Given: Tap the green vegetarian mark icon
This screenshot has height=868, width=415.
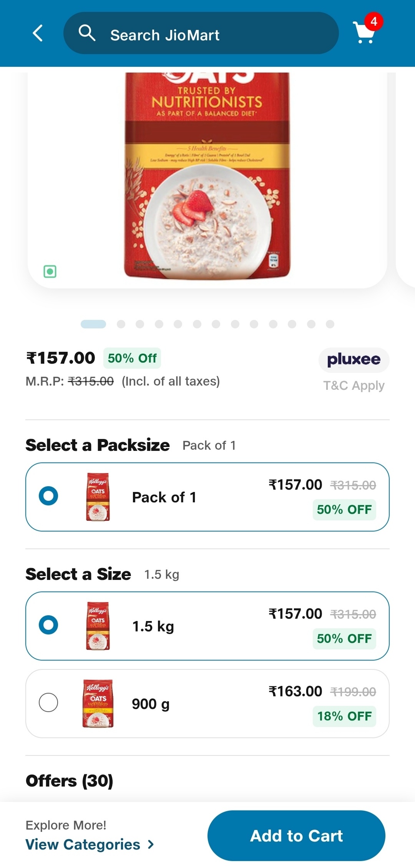Looking at the screenshot, I should [x=50, y=272].
